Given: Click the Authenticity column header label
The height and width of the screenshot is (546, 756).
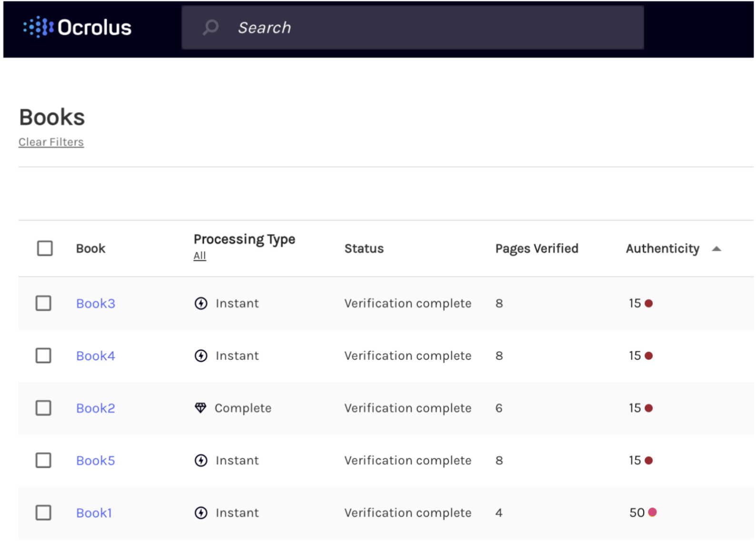Looking at the screenshot, I should tap(662, 249).
